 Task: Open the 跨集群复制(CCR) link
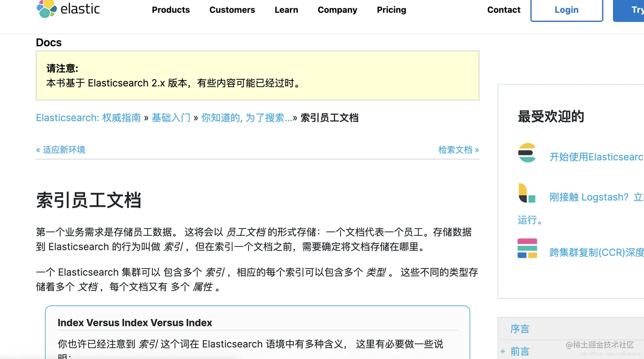tap(596, 252)
